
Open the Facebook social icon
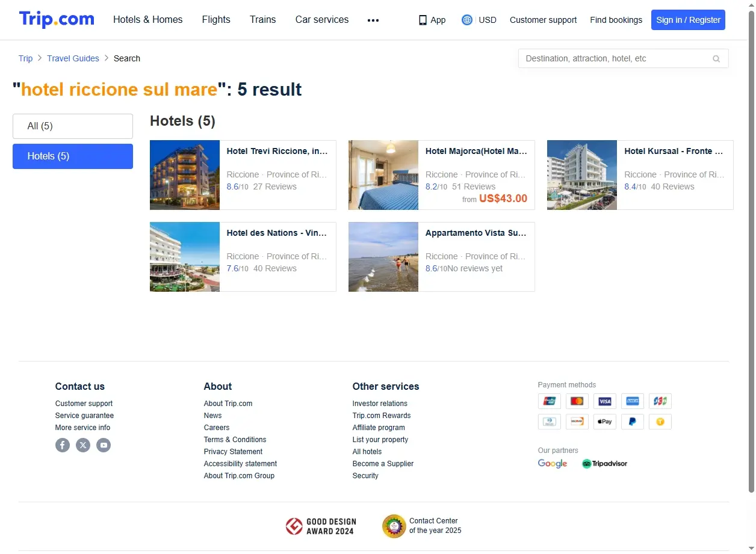click(63, 445)
